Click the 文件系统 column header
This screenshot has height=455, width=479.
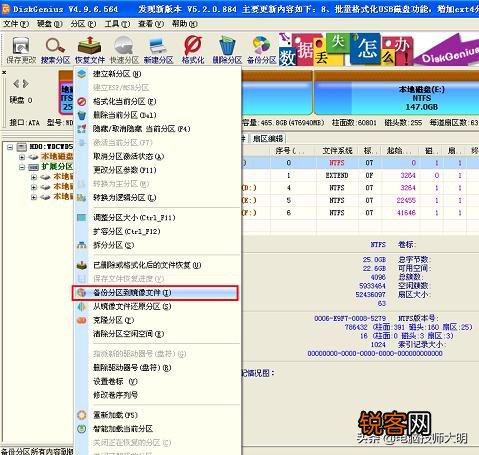click(x=337, y=151)
